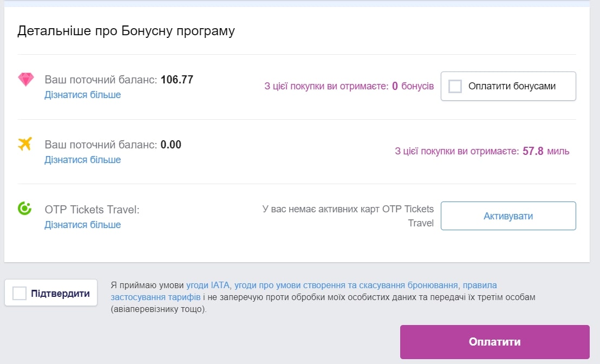Image resolution: width=600 pixels, height=364 pixels.
Task: Click the Детальніше про Бонусну програму heading
Action: point(126,31)
